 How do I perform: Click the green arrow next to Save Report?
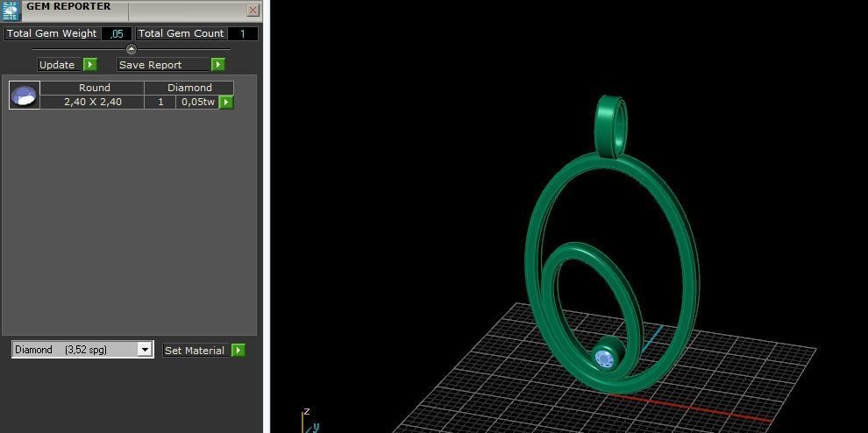(218, 65)
